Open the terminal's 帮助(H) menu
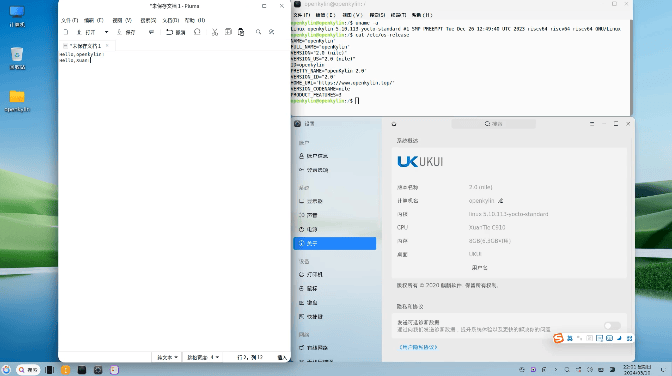672x376 pixels. pyautogui.click(x=422, y=15)
